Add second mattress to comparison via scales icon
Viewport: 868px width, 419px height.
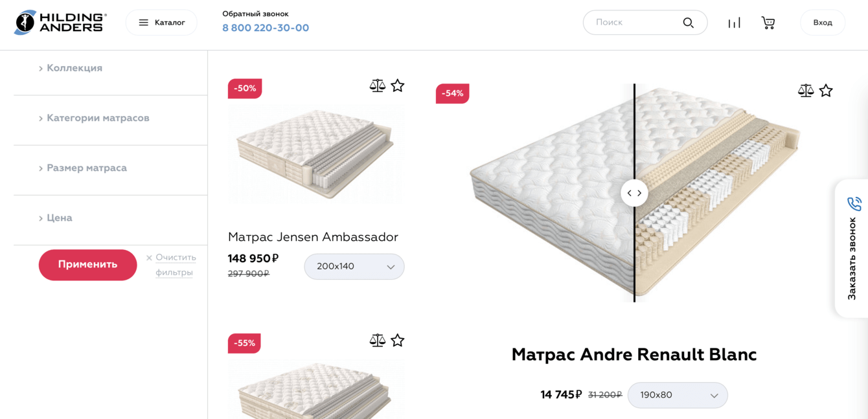[377, 339]
